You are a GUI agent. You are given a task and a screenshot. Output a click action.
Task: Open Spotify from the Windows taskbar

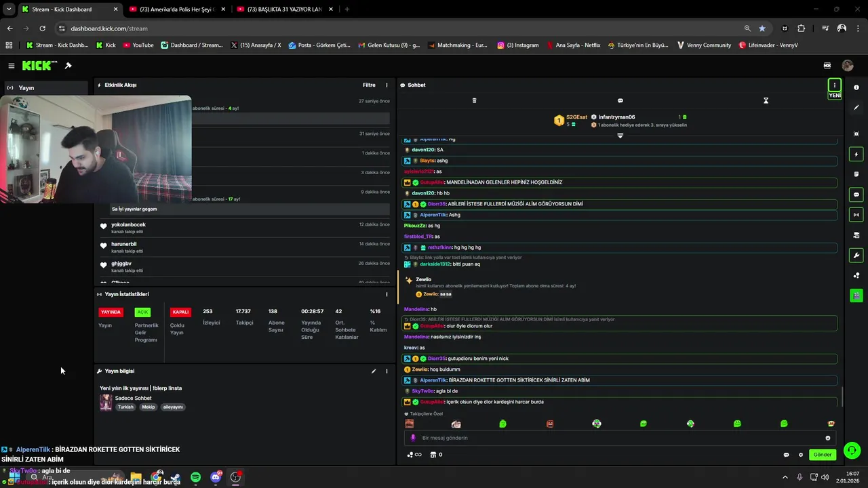point(195,477)
